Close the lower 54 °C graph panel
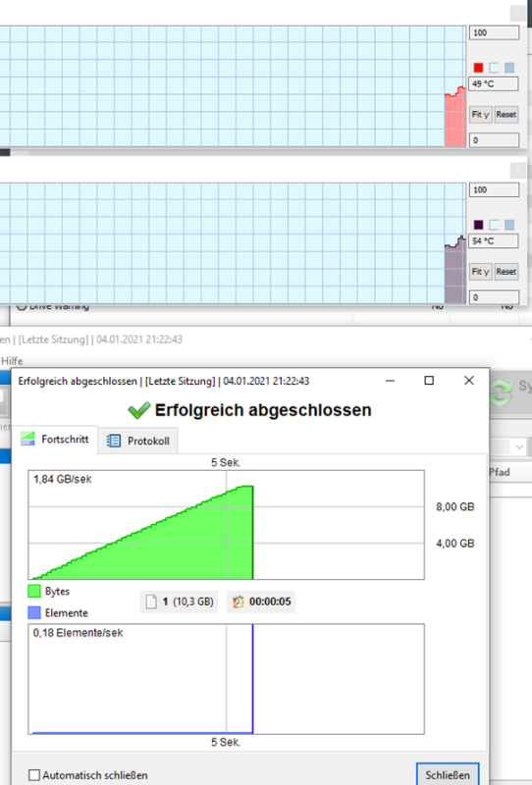 pyautogui.click(x=517, y=171)
